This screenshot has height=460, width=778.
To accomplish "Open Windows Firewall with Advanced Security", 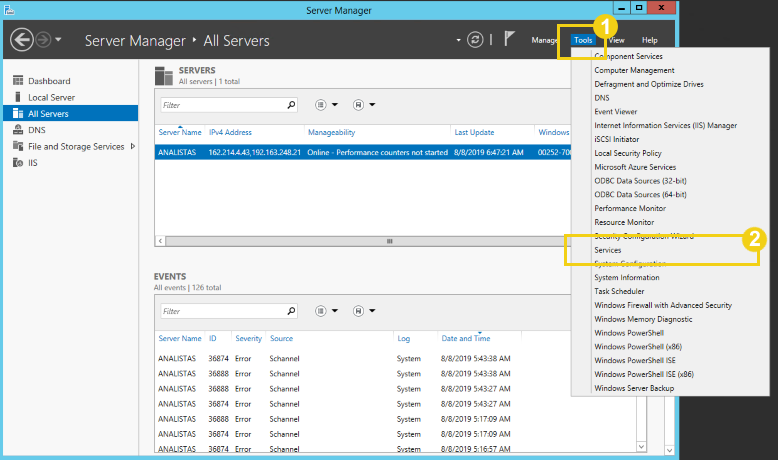I will (x=663, y=305).
